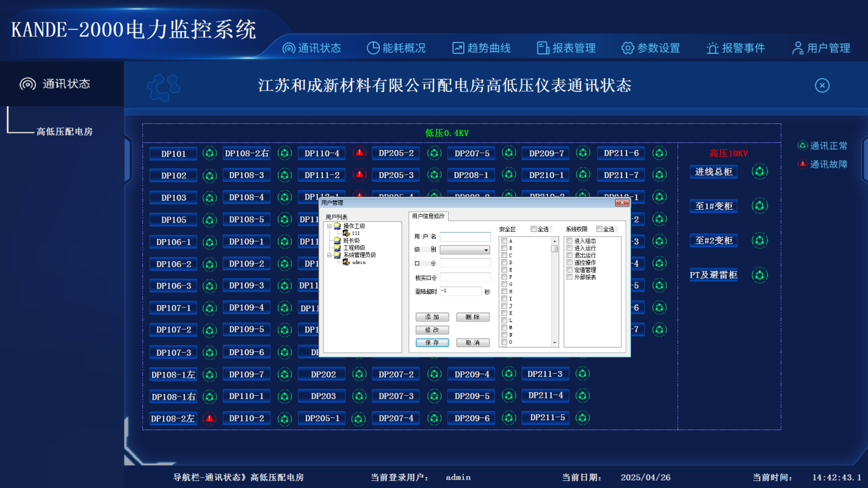868x488 pixels.
Task: Click the status icon beside 至1#变柜
Action: 760,205
